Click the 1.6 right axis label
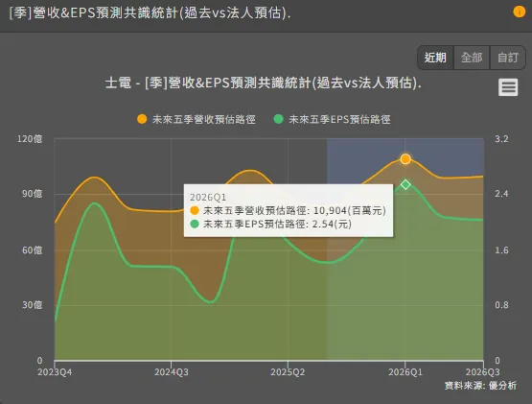This screenshot has height=404, width=532. click(501, 250)
